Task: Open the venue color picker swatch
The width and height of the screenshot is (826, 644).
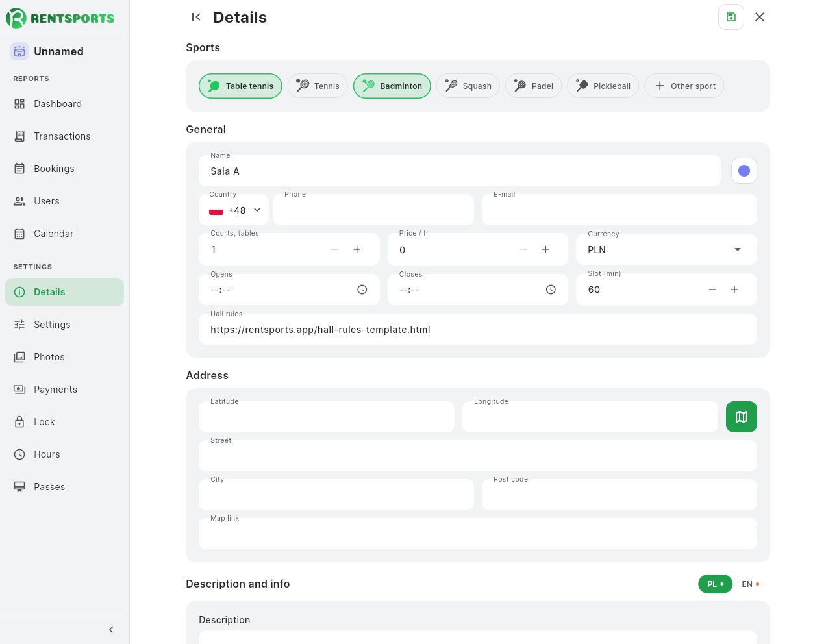Action: [744, 171]
